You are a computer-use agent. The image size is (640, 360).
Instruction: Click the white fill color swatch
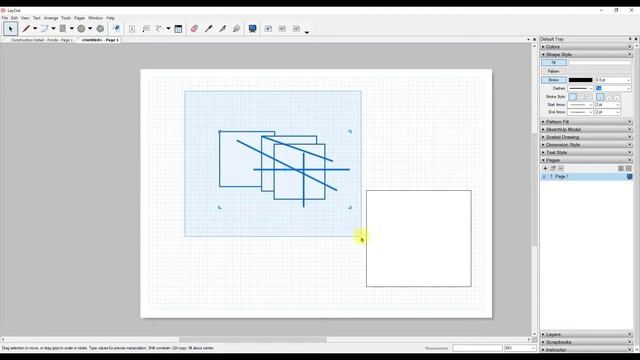[x=600, y=62]
